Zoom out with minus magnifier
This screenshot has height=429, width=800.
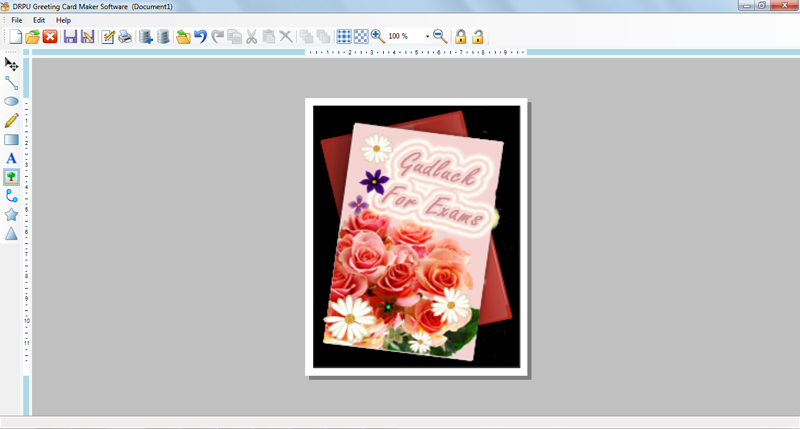click(440, 36)
